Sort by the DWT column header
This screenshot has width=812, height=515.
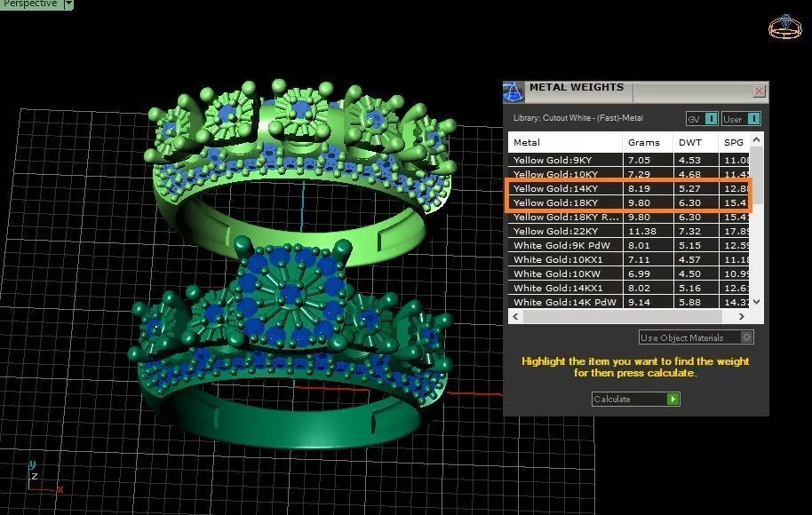tap(696, 142)
